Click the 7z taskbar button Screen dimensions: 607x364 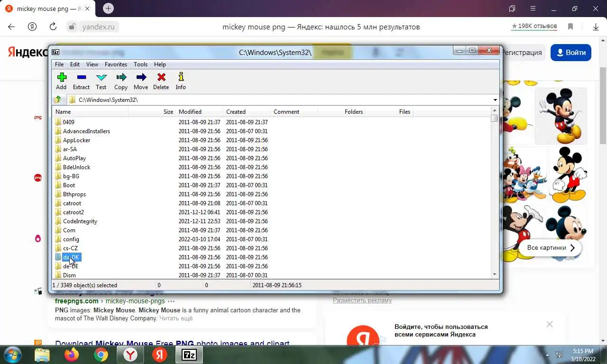pyautogui.click(x=189, y=354)
